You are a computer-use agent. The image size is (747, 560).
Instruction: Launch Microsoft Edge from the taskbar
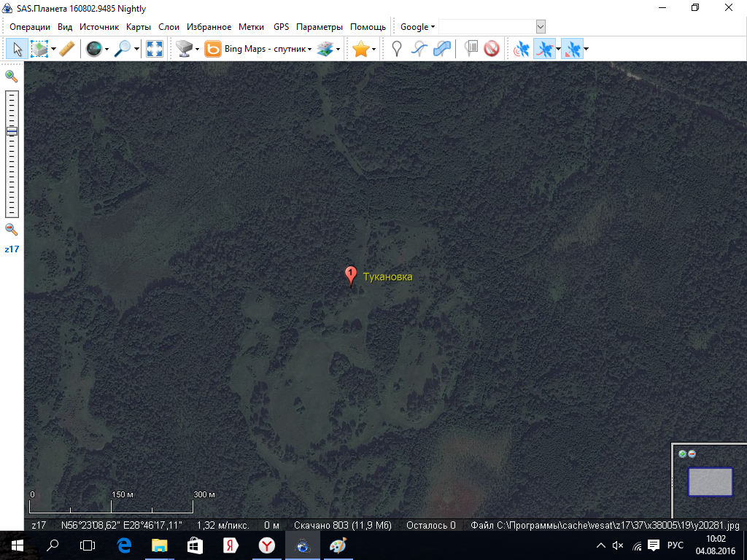click(x=124, y=545)
